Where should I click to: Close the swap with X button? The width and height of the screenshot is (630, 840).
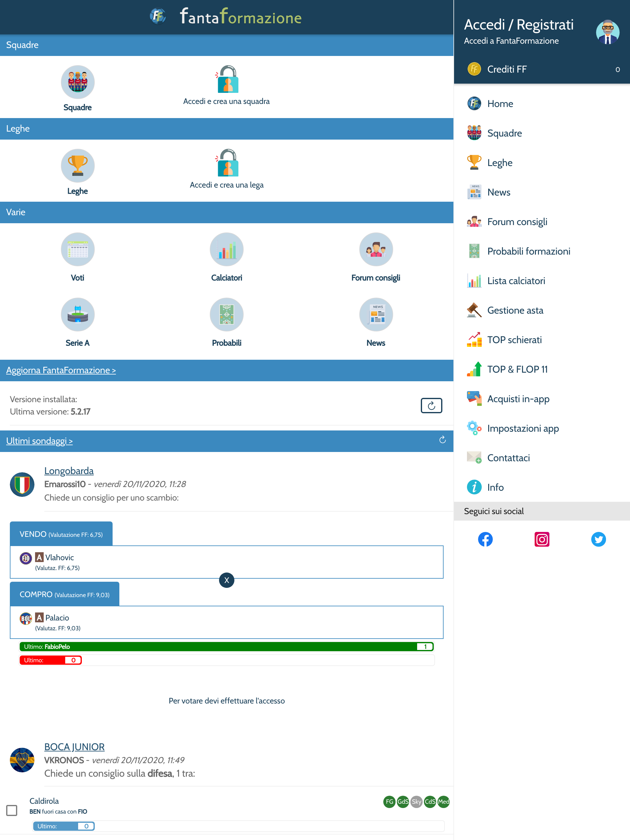pos(226,580)
